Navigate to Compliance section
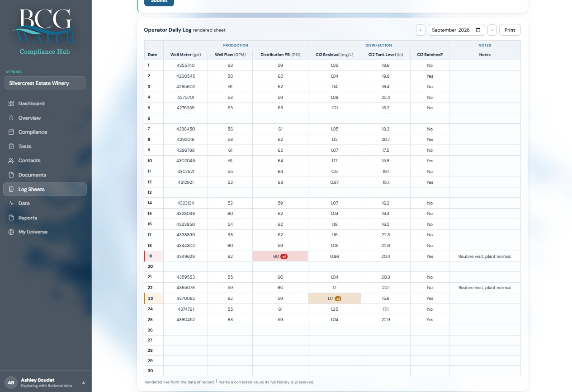Screen dimensions: 572x392 tap(45, 132)
